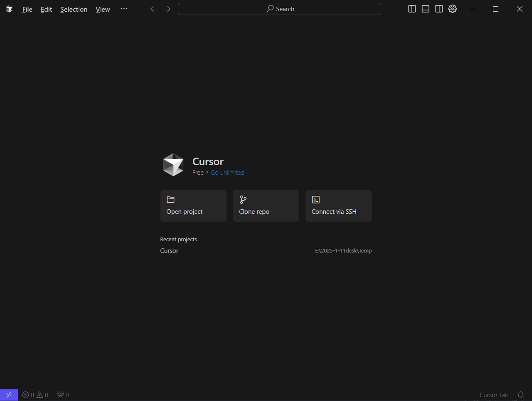
Task: Open the Selection menu
Action: [x=74, y=9]
